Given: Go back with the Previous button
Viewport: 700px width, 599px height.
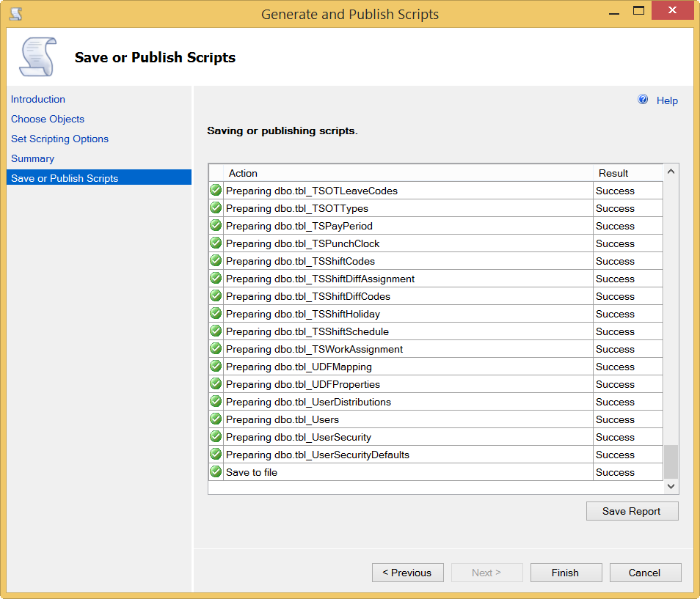Looking at the screenshot, I should coord(407,573).
